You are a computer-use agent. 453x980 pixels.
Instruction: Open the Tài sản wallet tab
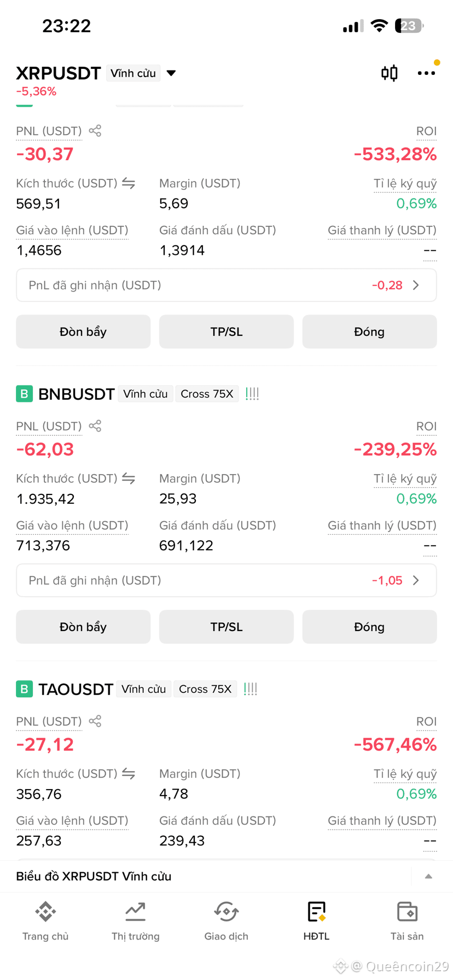[x=407, y=921]
